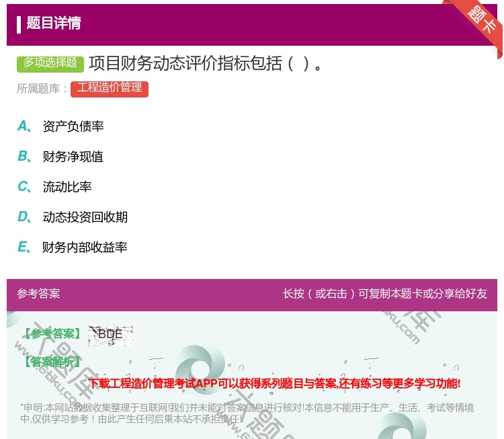Click the 【答案解析】 label

point(52,362)
